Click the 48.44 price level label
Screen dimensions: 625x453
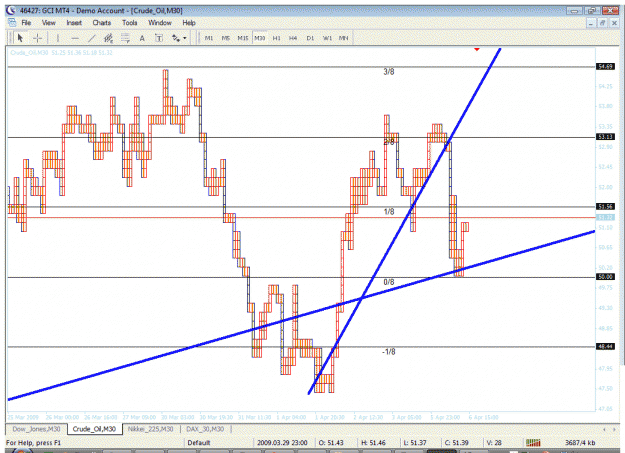click(x=605, y=346)
